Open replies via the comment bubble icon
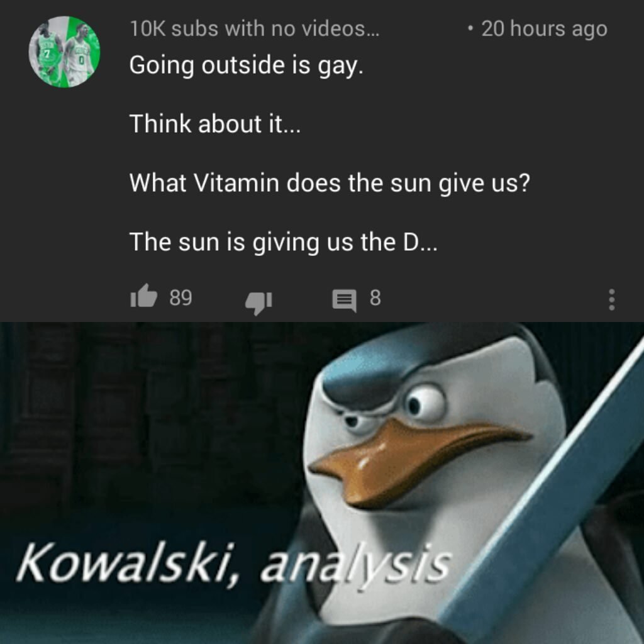Image resolution: width=644 pixels, height=644 pixels. click(x=344, y=301)
